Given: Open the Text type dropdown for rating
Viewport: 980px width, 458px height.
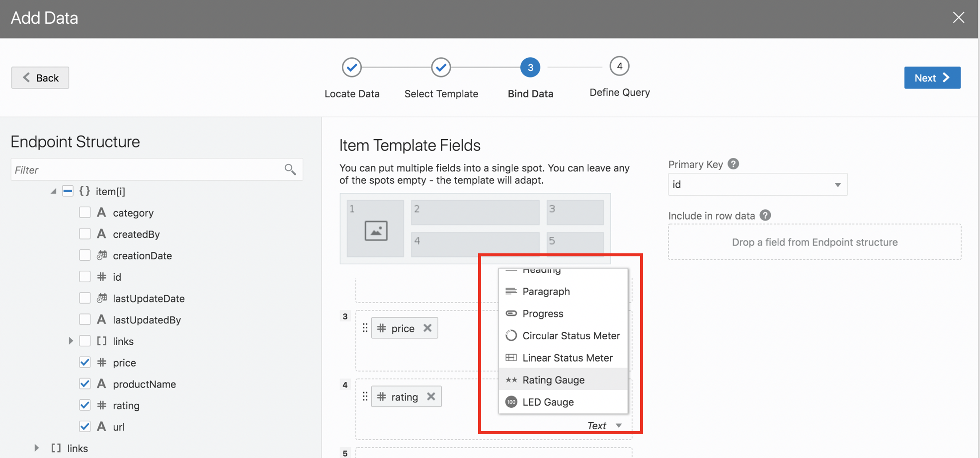Looking at the screenshot, I should coord(605,426).
